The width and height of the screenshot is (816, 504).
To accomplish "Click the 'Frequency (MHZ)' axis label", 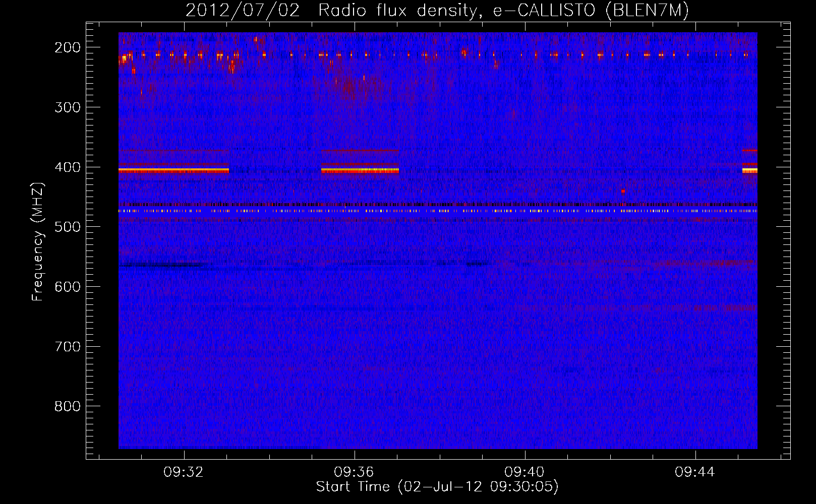I will 38,241.
